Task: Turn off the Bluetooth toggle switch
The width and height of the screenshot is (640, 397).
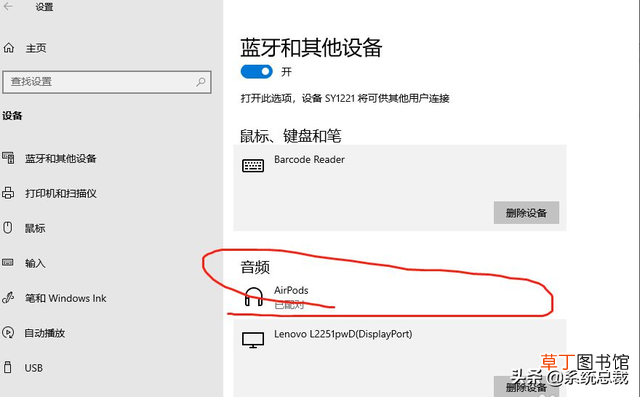Action: [x=256, y=71]
